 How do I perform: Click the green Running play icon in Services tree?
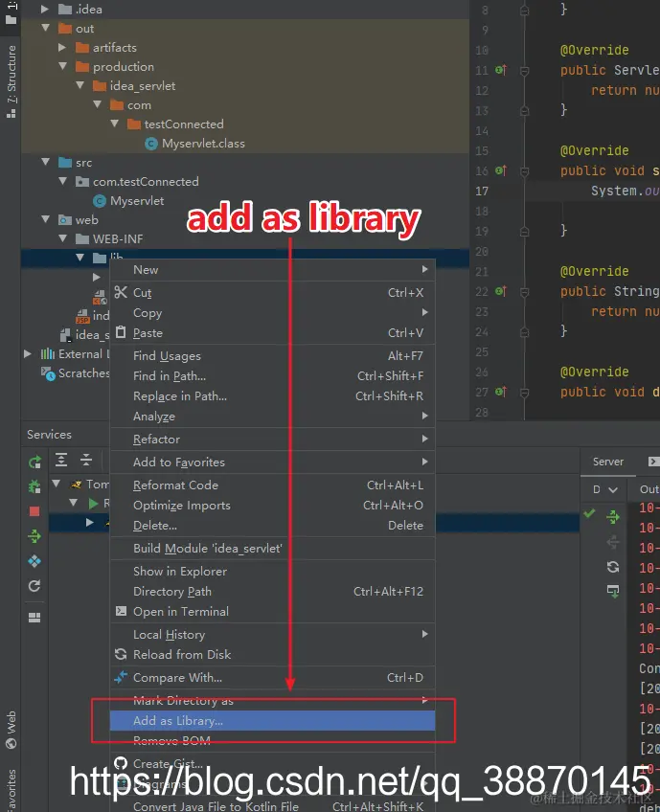tap(93, 504)
